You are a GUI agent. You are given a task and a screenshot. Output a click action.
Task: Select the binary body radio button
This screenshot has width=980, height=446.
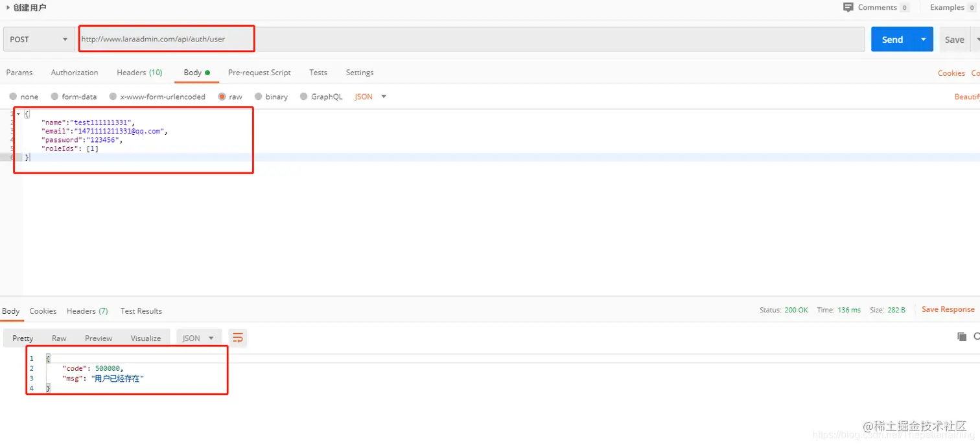tap(259, 97)
